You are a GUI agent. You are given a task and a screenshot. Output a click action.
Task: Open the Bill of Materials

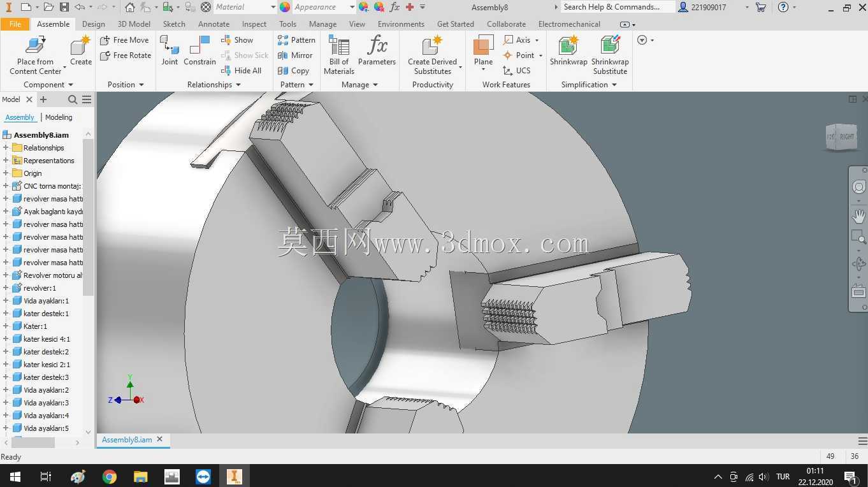point(339,55)
